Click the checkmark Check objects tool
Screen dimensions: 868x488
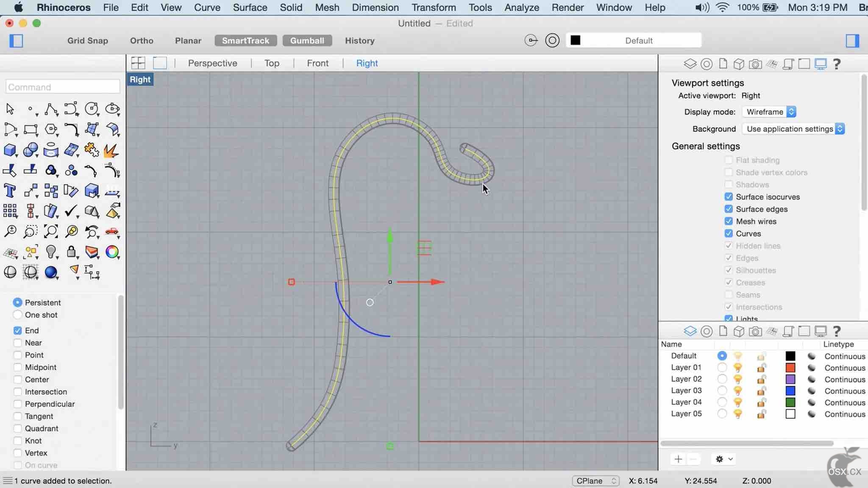coord(71,211)
